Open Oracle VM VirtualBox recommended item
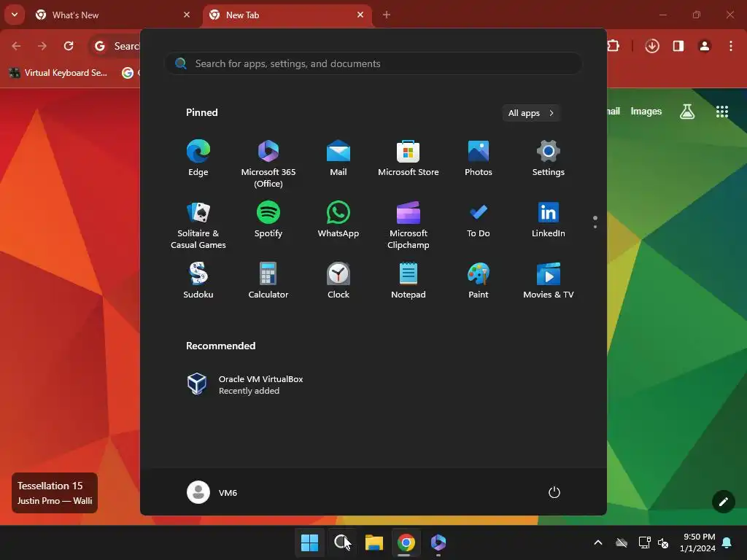Image resolution: width=747 pixels, height=560 pixels. point(245,384)
